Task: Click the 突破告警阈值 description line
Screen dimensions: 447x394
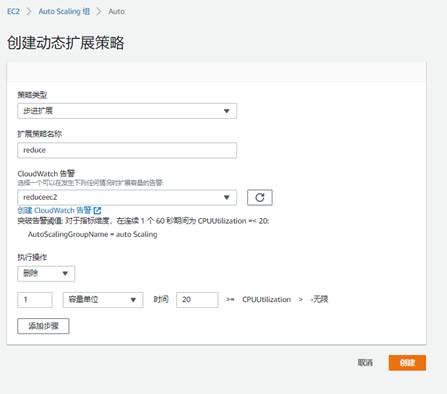Action: [x=143, y=221]
